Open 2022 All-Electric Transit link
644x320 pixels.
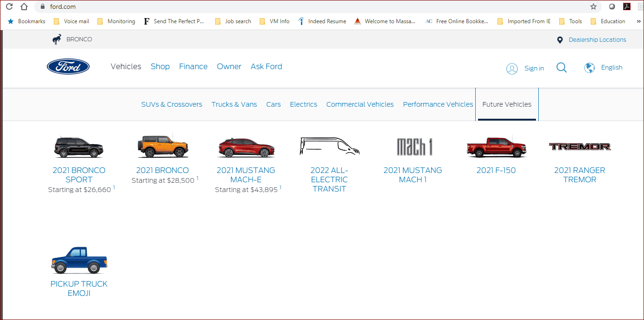(x=329, y=179)
